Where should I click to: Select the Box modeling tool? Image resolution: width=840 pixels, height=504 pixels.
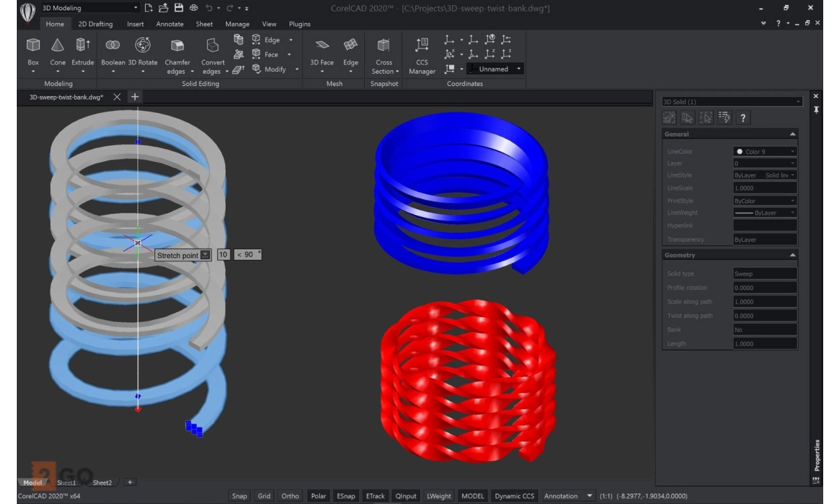(33, 46)
